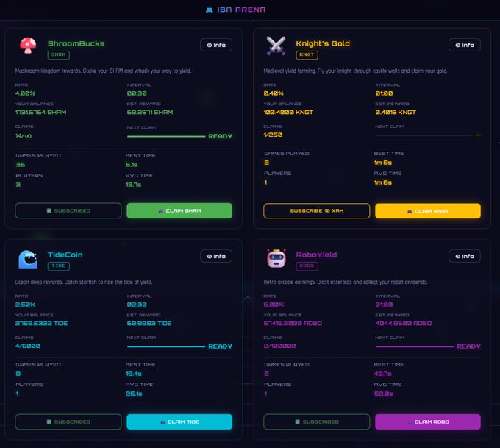Click the ROBO ticker badge
The height and width of the screenshot is (448, 500).
tap(307, 266)
